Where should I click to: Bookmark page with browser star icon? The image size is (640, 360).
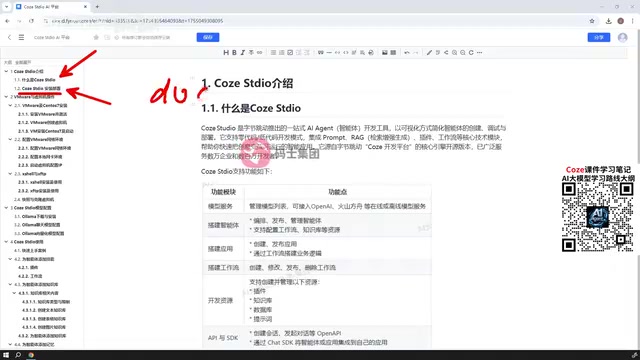pyautogui.click(x=592, y=21)
